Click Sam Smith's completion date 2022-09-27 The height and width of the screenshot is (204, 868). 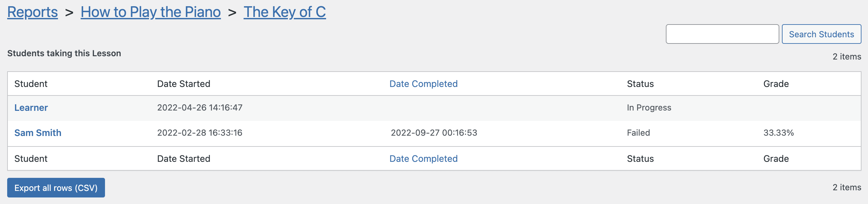tap(434, 133)
